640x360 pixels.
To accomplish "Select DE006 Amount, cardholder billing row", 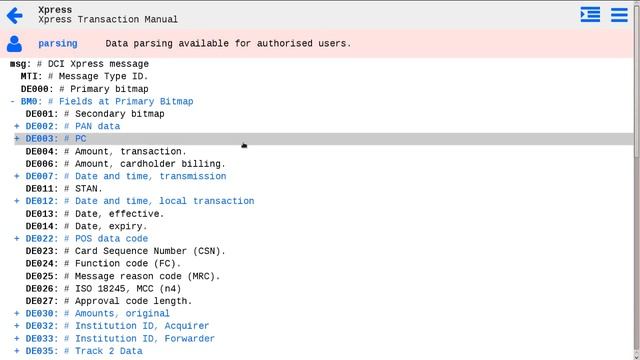I will (x=125, y=164).
